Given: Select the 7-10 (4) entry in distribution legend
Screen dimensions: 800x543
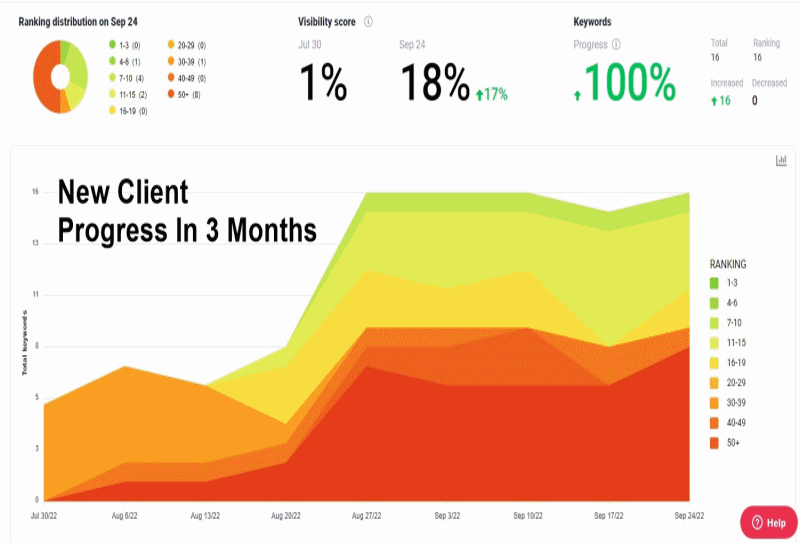Looking at the screenshot, I should click(x=130, y=78).
